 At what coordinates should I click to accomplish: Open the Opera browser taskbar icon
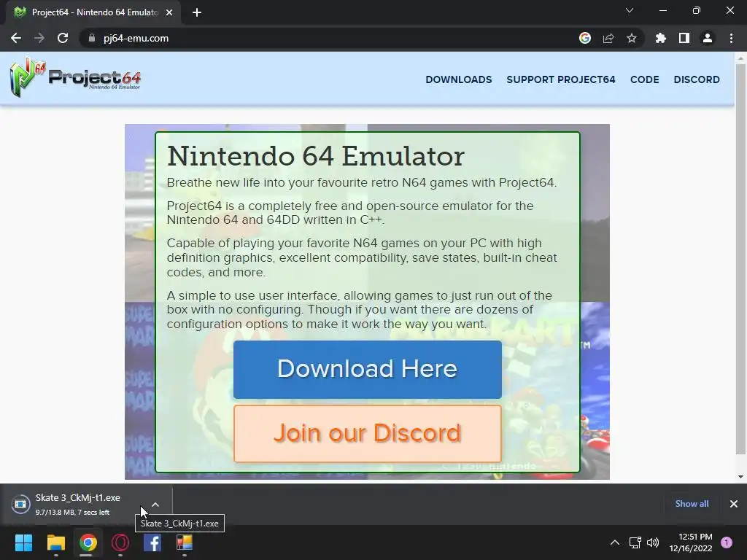click(120, 542)
